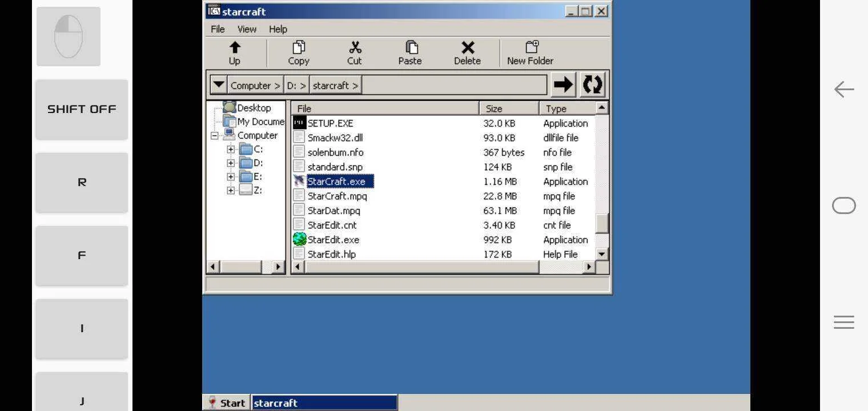
Task: Tap the I on-screen key
Action: [82, 328]
